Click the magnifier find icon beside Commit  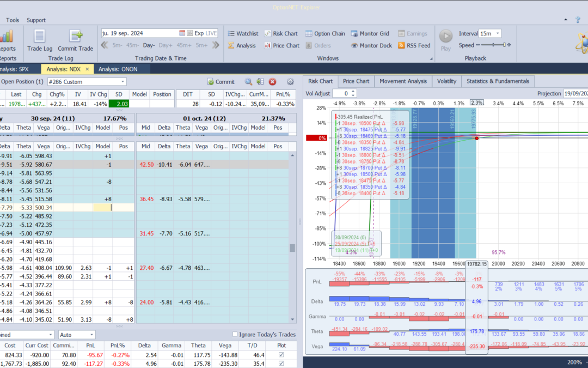pyautogui.click(x=248, y=81)
